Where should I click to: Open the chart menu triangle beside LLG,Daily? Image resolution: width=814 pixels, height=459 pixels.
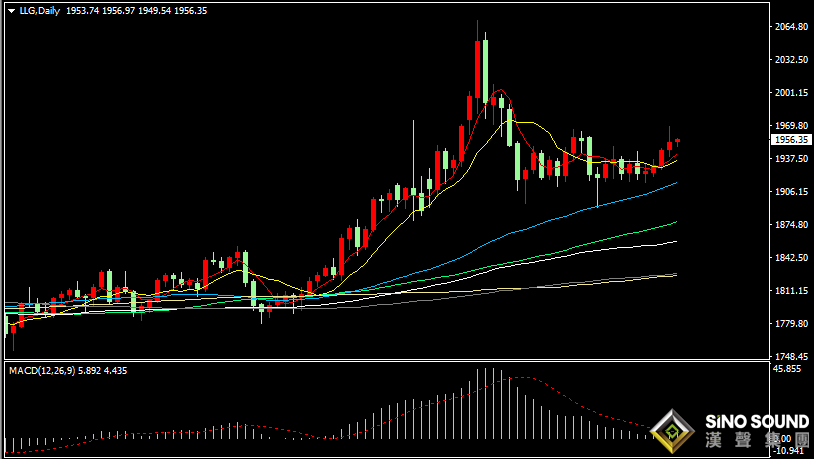pos(11,11)
